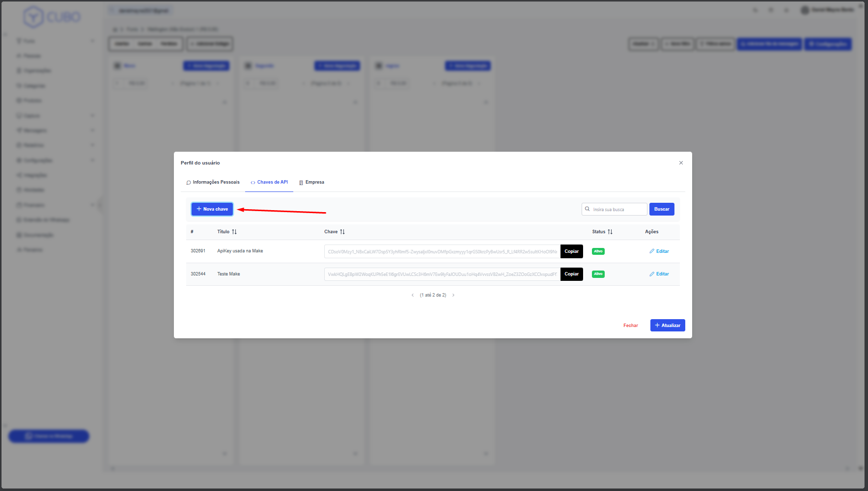Toggle sorting on the Status column icon
Viewport: 868px width, 491px height.
coord(610,232)
